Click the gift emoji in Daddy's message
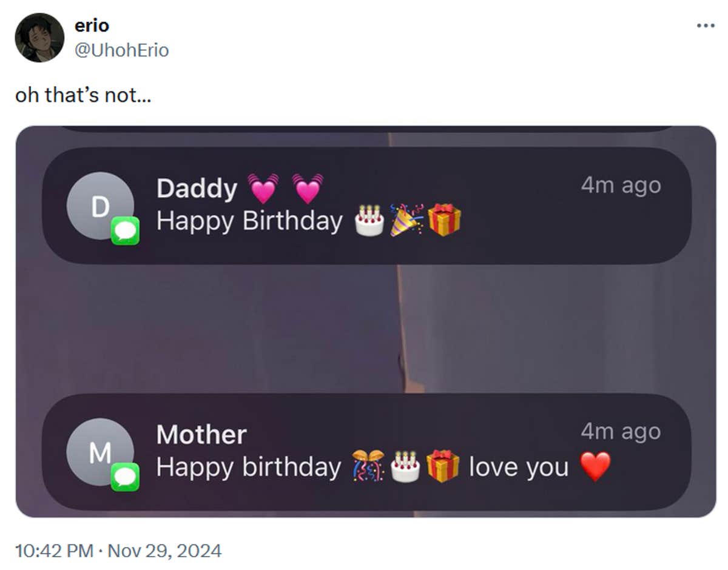 [x=444, y=220]
